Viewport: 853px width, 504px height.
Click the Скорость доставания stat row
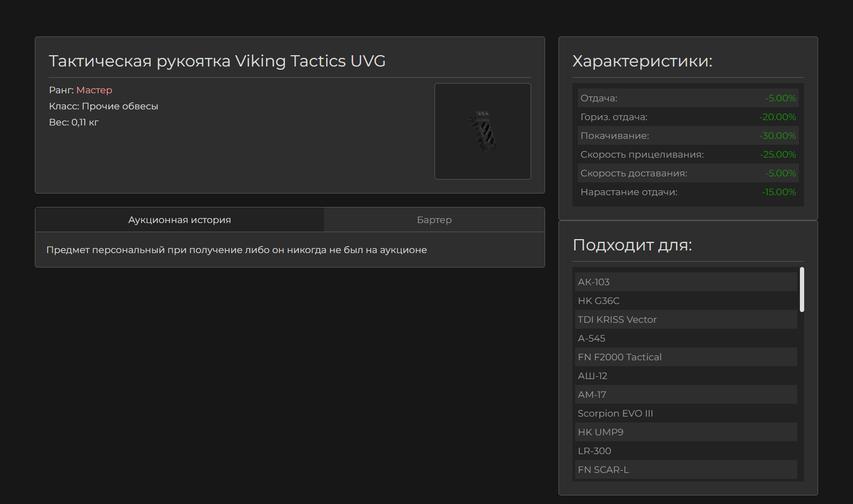(x=688, y=173)
